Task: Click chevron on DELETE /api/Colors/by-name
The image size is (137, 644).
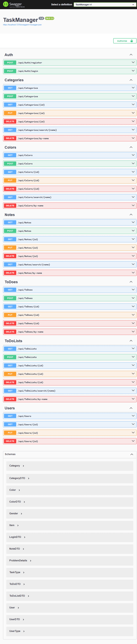Action: point(133,205)
